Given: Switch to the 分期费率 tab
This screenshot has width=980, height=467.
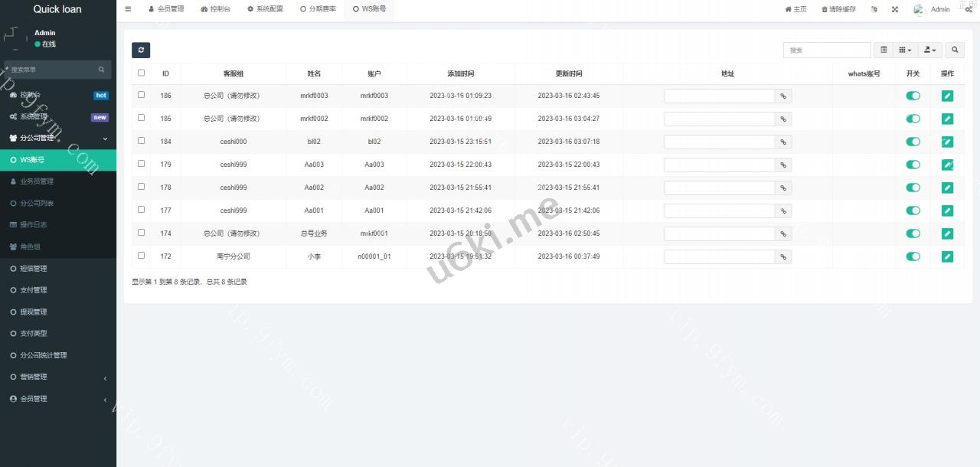Looking at the screenshot, I should point(318,9).
